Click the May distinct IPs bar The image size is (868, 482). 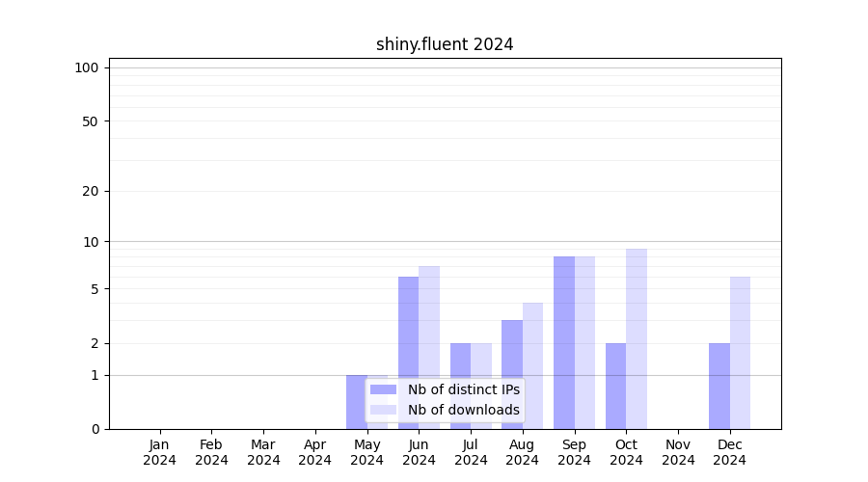[x=356, y=401]
